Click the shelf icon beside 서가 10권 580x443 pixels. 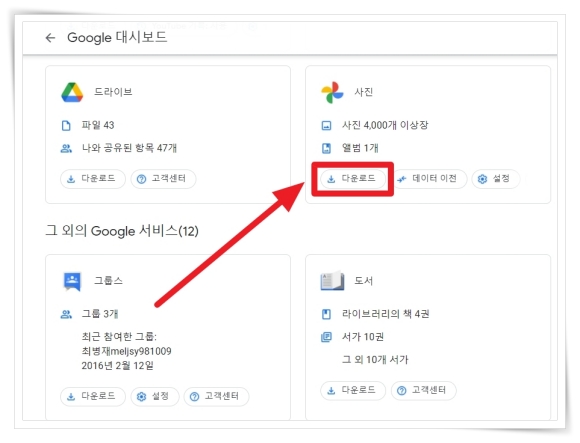click(326, 337)
